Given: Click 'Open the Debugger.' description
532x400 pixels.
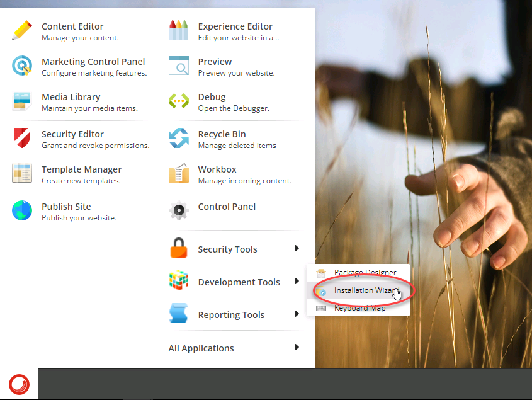Looking at the screenshot, I should click(234, 108).
